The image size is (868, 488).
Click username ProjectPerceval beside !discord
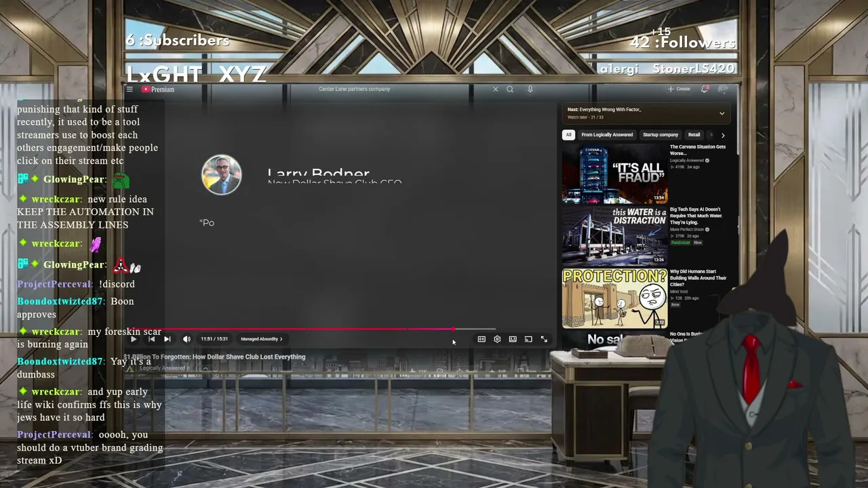click(54, 284)
